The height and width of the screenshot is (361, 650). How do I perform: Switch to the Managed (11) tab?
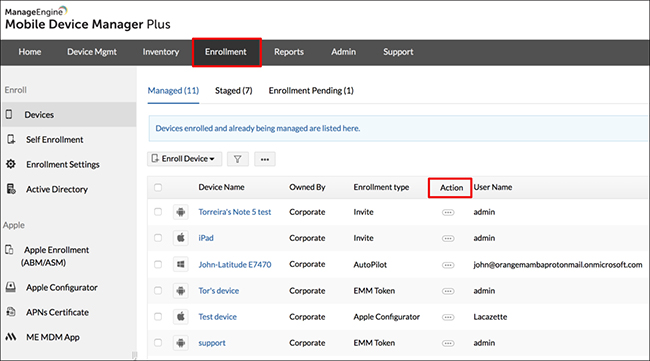coord(173,90)
